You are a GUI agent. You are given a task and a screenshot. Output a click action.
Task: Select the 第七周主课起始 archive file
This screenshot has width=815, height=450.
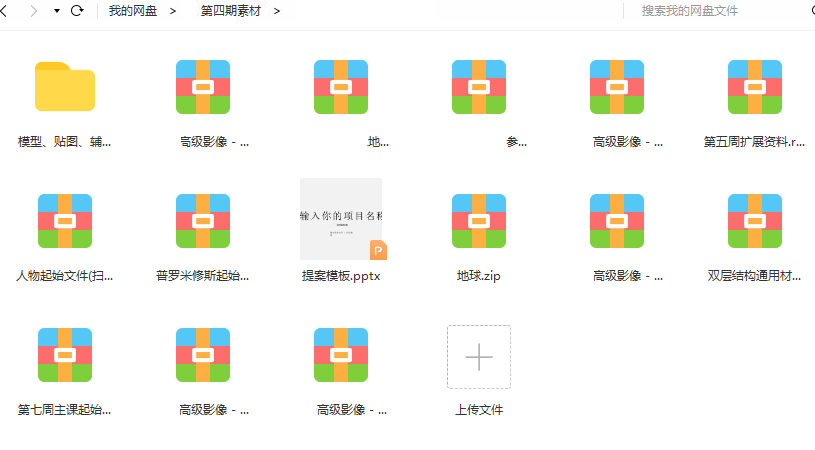pos(65,355)
